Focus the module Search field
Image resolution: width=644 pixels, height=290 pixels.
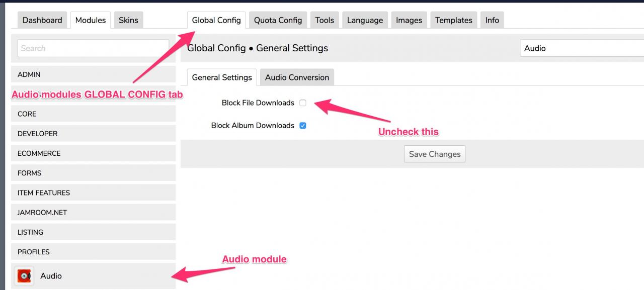tap(93, 48)
